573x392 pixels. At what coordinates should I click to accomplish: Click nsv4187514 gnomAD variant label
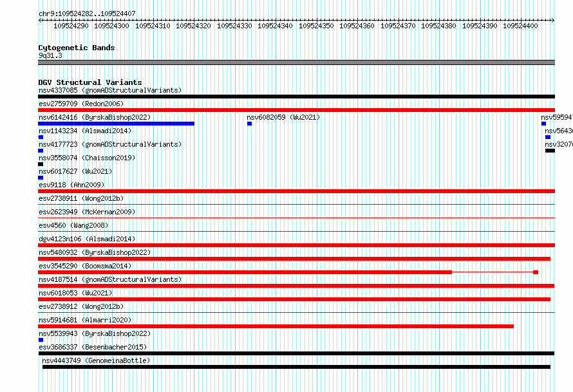(x=110, y=279)
